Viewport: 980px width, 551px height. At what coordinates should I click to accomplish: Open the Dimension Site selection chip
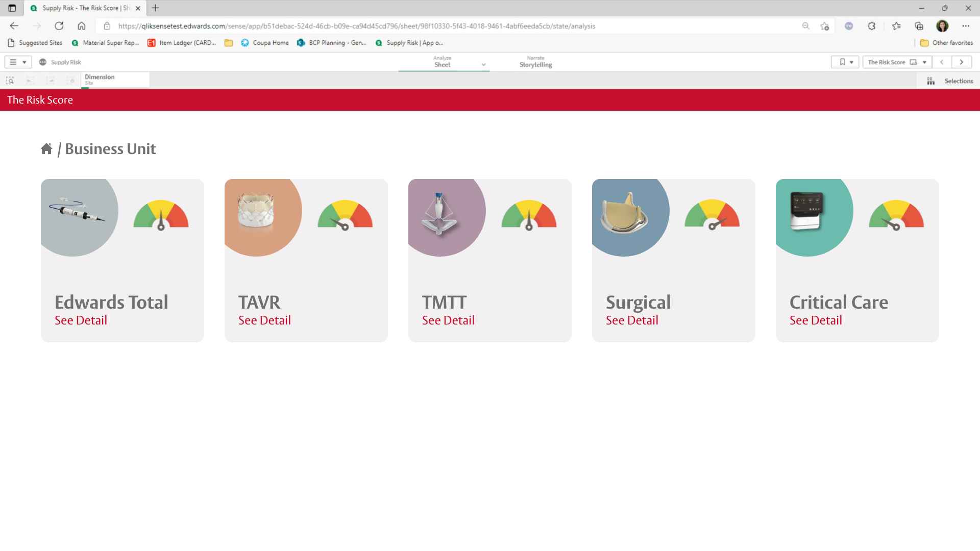tap(115, 80)
